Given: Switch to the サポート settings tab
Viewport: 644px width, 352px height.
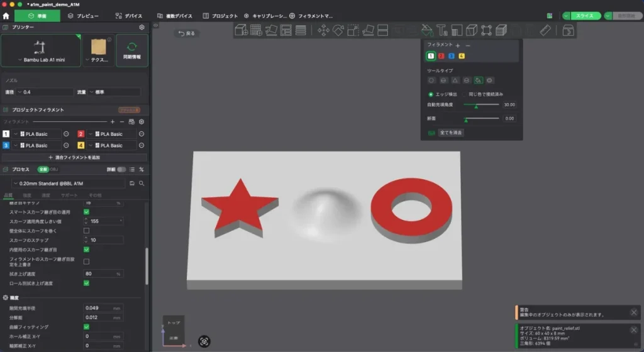Looking at the screenshot, I should coord(69,195).
